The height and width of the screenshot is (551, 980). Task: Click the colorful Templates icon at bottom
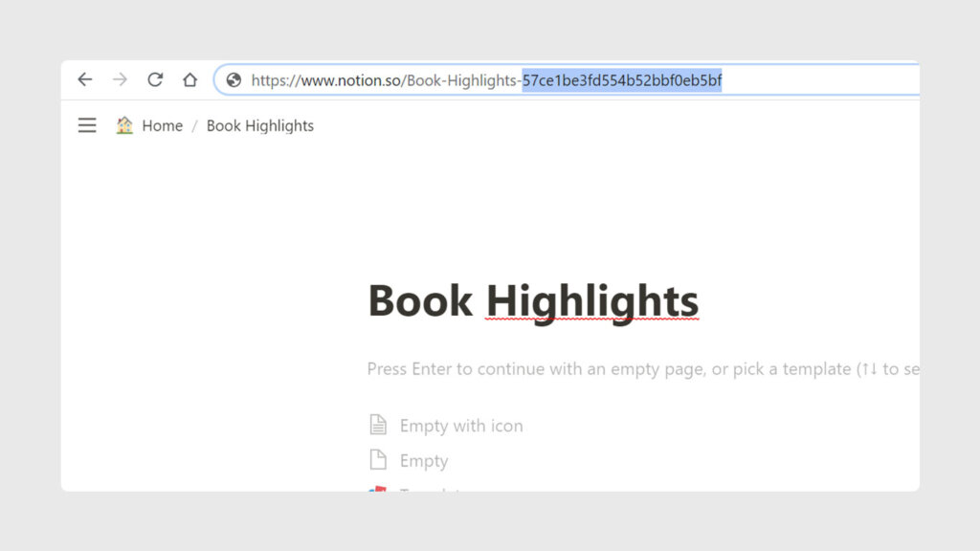379,489
